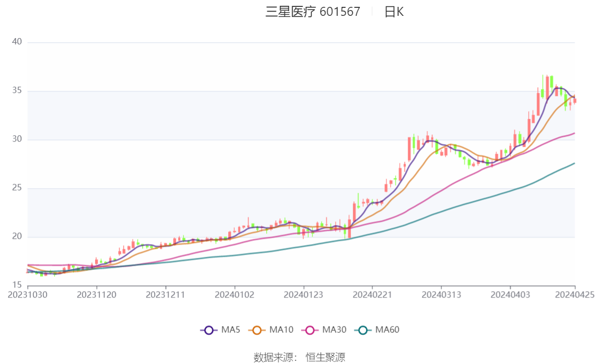Toggle the MA30 legend series

pyautogui.click(x=324, y=330)
